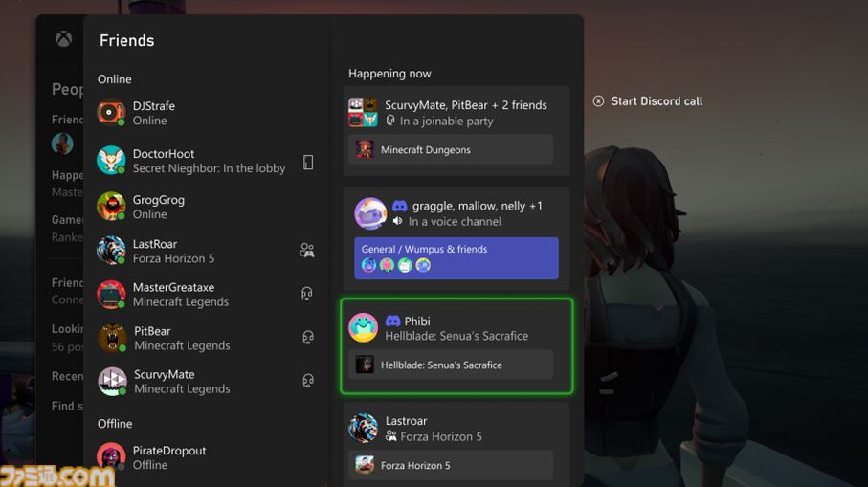Open Forza Horizon 5 game button

(451, 465)
